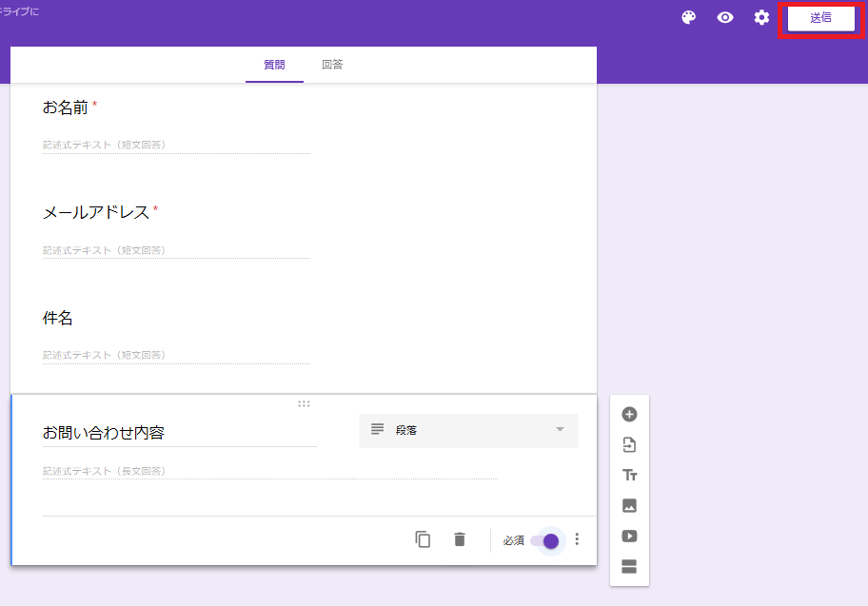Add a new section using the sidebar icon
This screenshot has height=606, width=868.
[629, 566]
